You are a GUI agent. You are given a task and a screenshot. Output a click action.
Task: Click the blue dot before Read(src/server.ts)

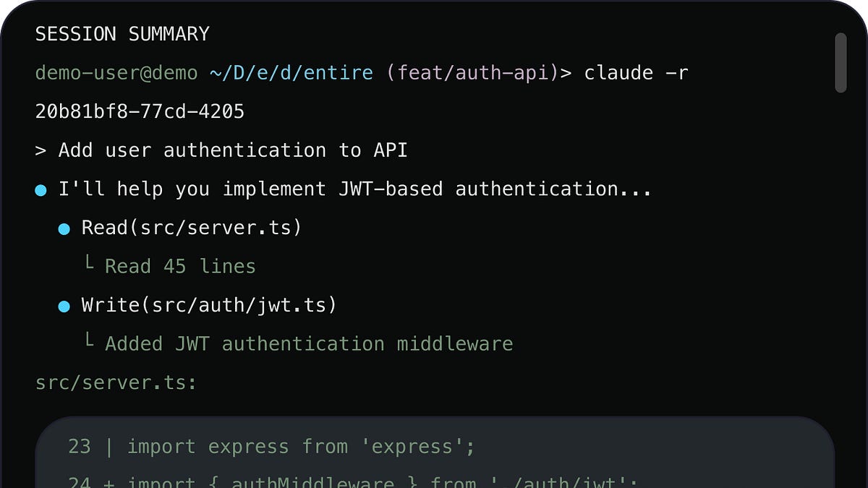pyautogui.click(x=64, y=229)
